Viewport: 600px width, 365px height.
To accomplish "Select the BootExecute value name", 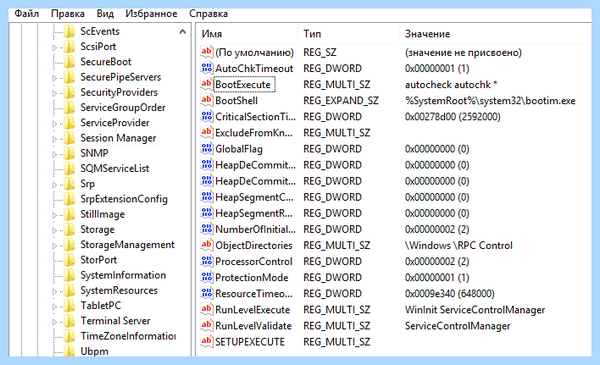I will tap(243, 85).
